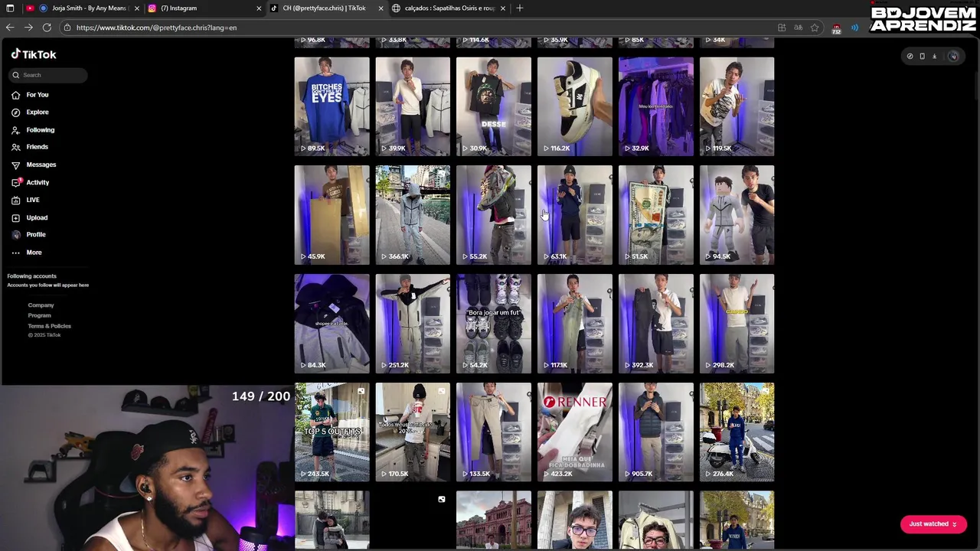This screenshot has width=980, height=551.
Task: Open the For You feed
Action: [31, 95]
